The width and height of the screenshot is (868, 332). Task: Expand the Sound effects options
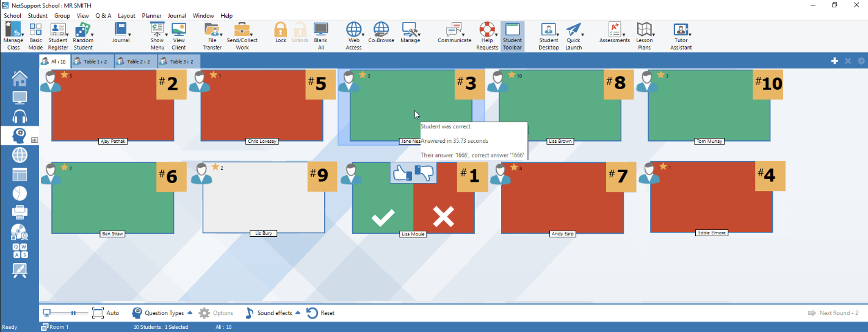298,312
